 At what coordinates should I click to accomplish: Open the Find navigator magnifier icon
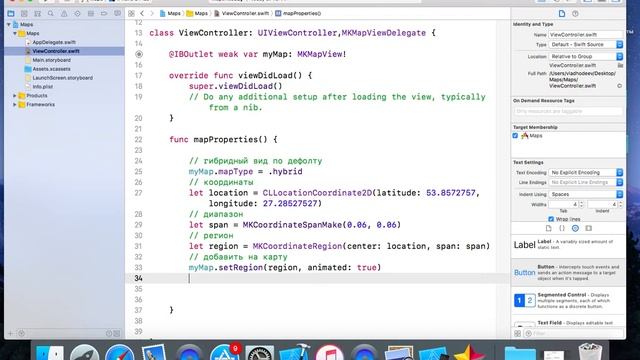click(x=51, y=13)
